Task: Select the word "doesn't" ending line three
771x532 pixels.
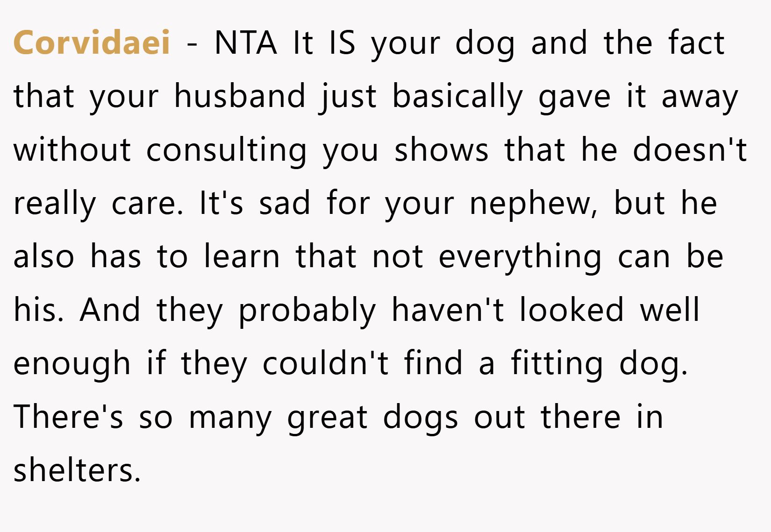Action: point(690,150)
